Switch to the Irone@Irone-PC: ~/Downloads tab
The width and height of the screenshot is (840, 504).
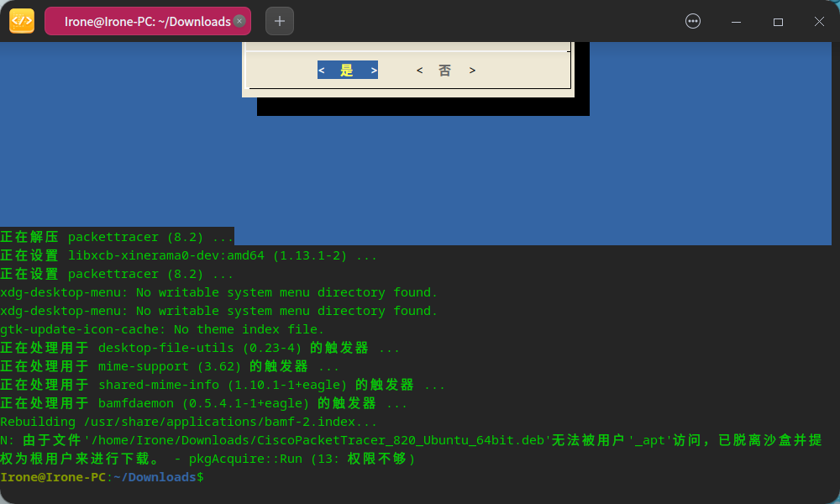point(143,20)
